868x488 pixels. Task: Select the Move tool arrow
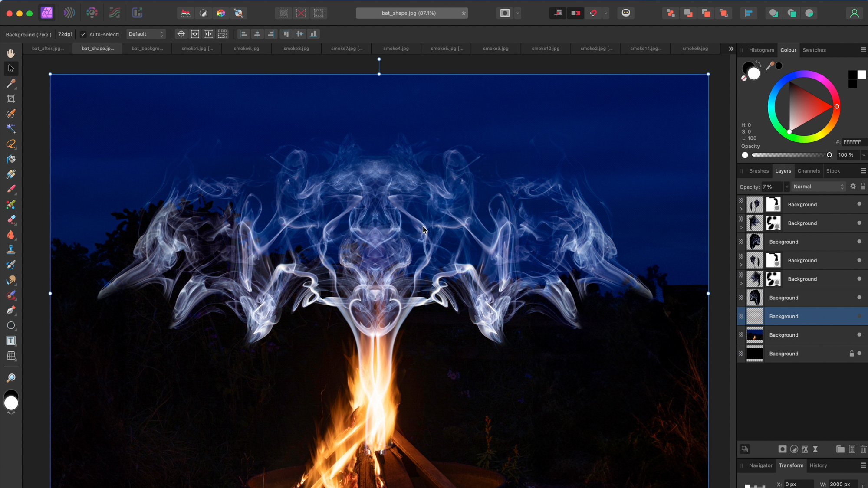11,69
